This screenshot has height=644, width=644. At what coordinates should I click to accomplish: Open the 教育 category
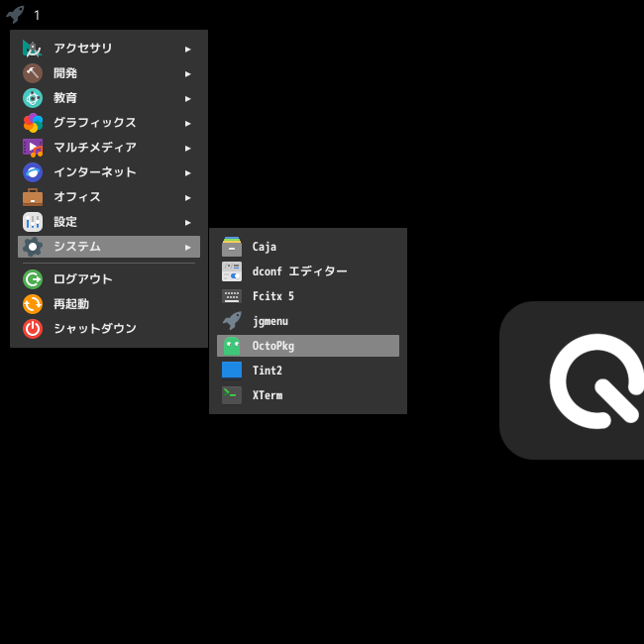tap(109, 98)
